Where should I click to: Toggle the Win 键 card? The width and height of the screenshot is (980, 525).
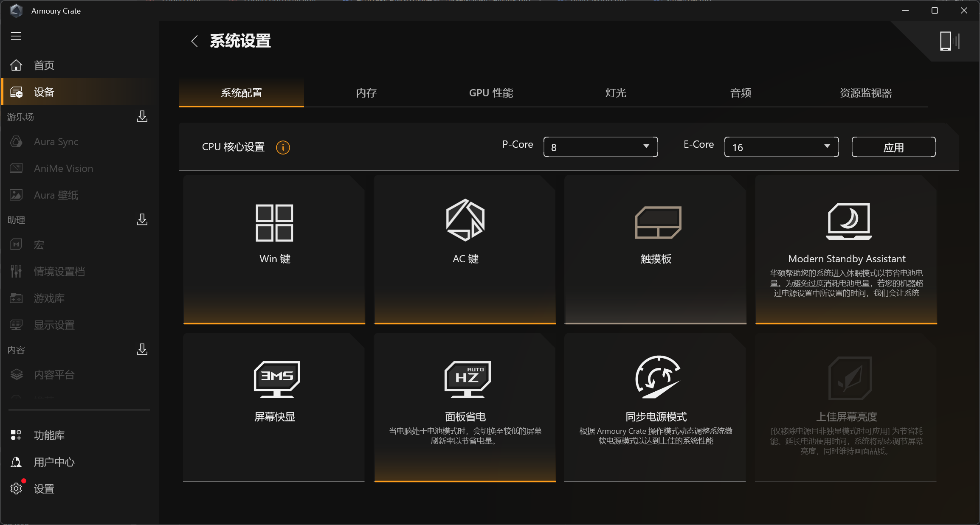tap(274, 250)
